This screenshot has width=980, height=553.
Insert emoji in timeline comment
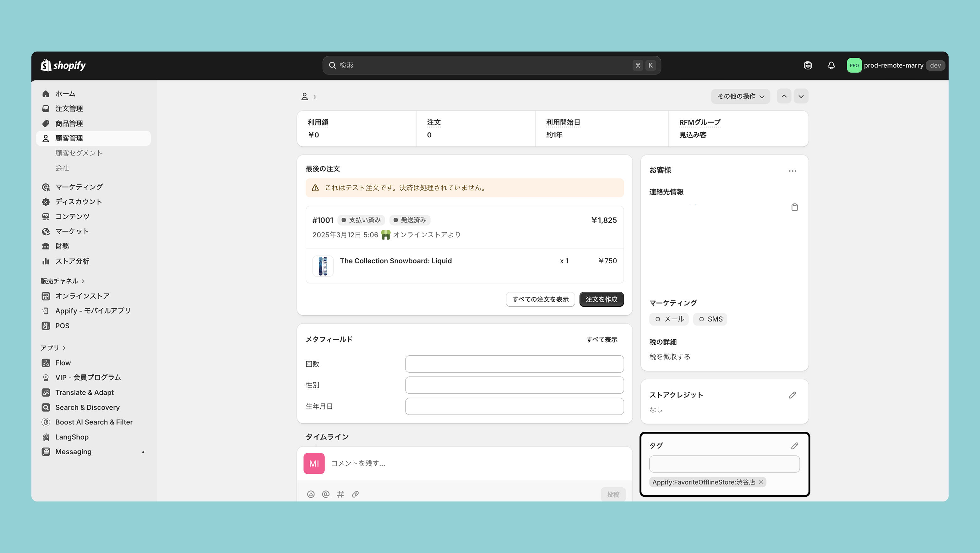coord(311,494)
